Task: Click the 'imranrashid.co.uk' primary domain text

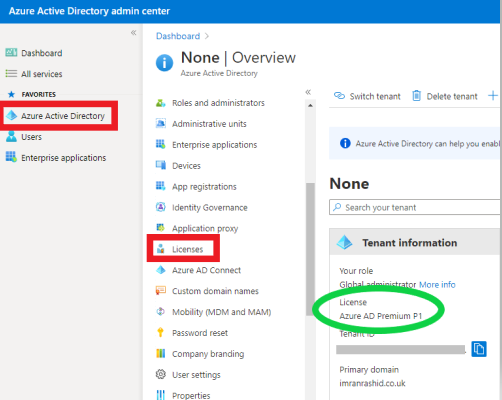Action: (372, 383)
